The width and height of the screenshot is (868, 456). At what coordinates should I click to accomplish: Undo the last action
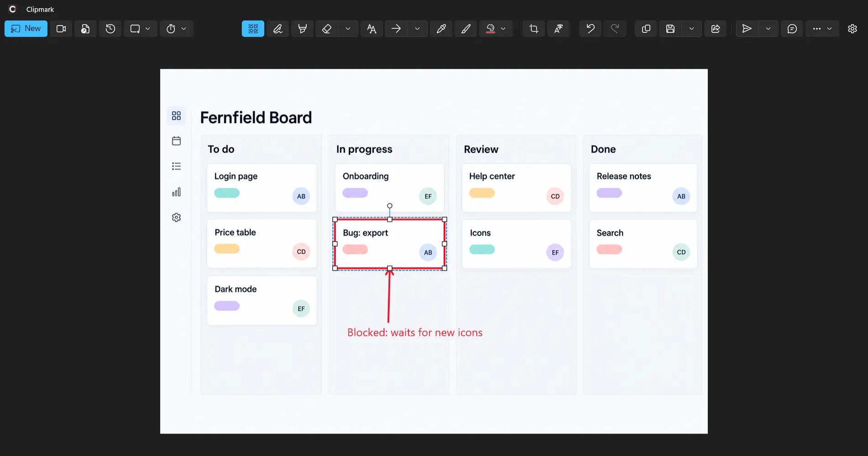pos(591,29)
